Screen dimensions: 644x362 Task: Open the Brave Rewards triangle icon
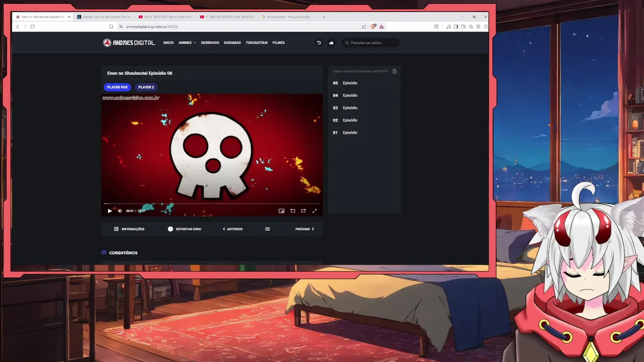pyautogui.click(x=381, y=27)
